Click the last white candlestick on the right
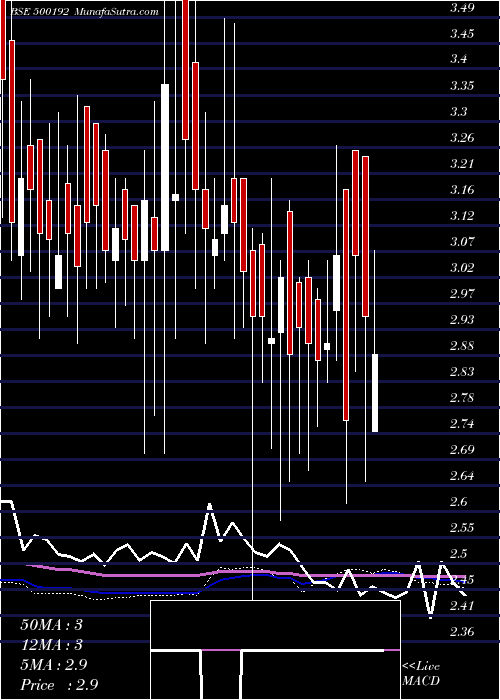Image resolution: width=500 pixels, height=700 pixels. (x=375, y=393)
